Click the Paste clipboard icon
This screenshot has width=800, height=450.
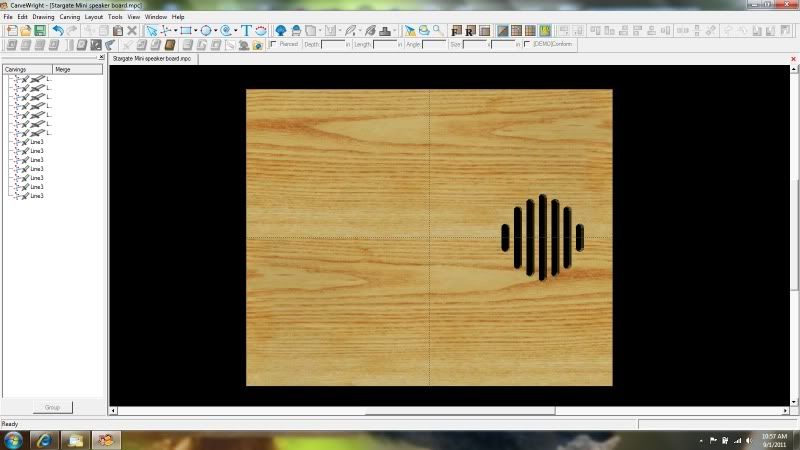[117, 31]
